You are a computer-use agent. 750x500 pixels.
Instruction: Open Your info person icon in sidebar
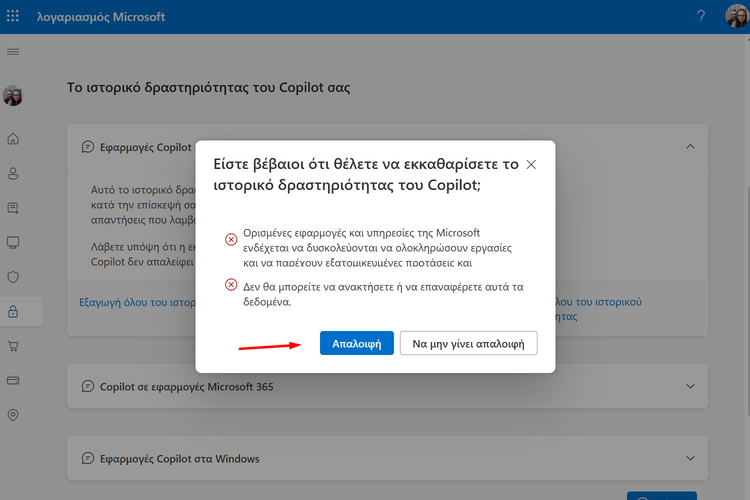click(x=13, y=173)
